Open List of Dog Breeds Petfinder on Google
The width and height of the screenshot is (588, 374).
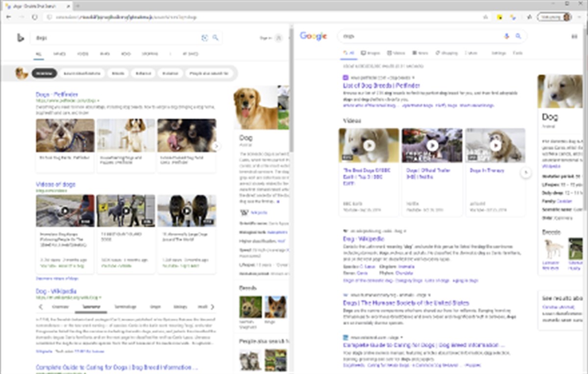[x=381, y=85]
